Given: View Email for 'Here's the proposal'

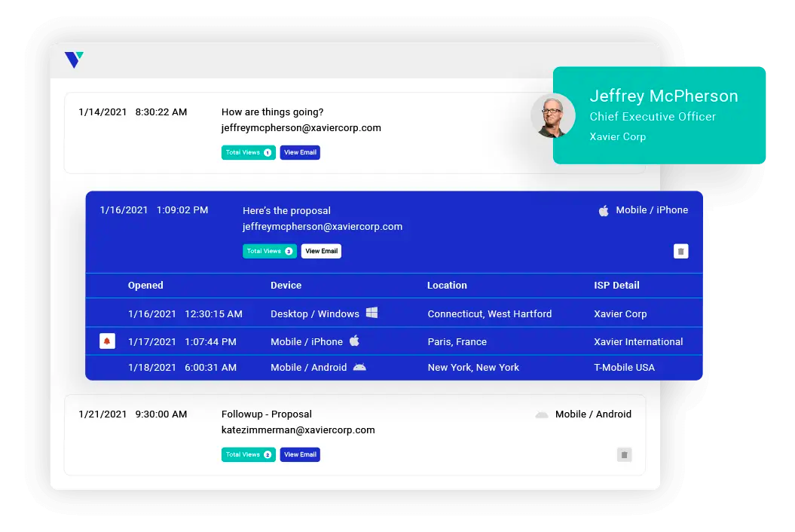Looking at the screenshot, I should pyautogui.click(x=322, y=251).
